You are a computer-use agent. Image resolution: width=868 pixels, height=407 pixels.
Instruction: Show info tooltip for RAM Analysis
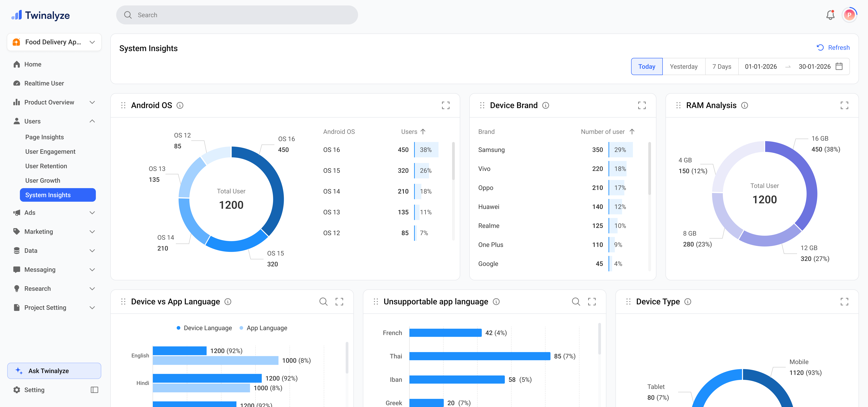click(745, 105)
